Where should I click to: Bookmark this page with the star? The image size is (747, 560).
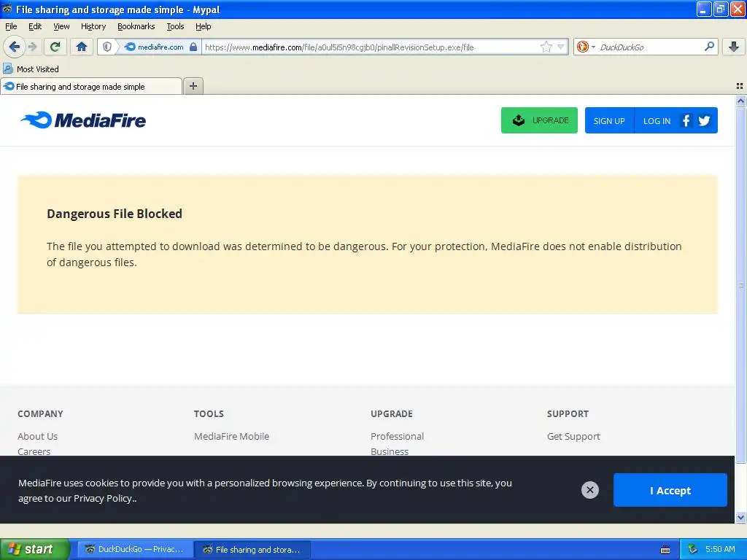click(x=546, y=47)
